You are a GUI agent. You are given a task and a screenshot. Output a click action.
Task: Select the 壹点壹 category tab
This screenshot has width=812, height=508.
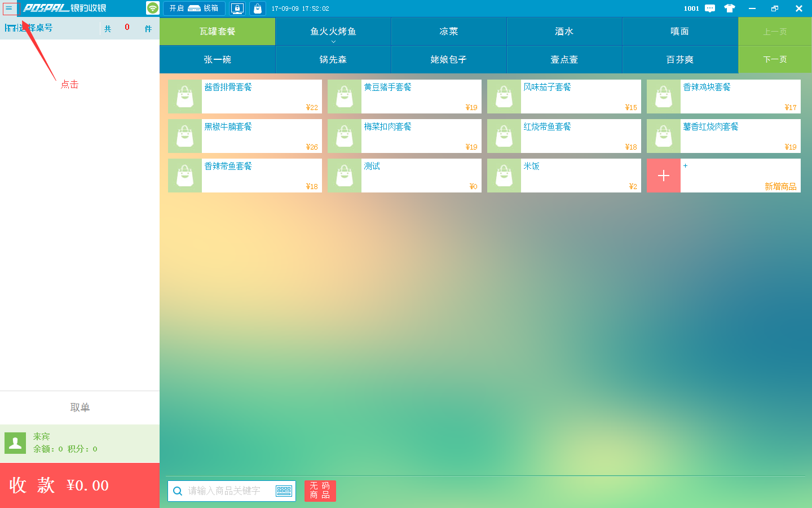564,59
